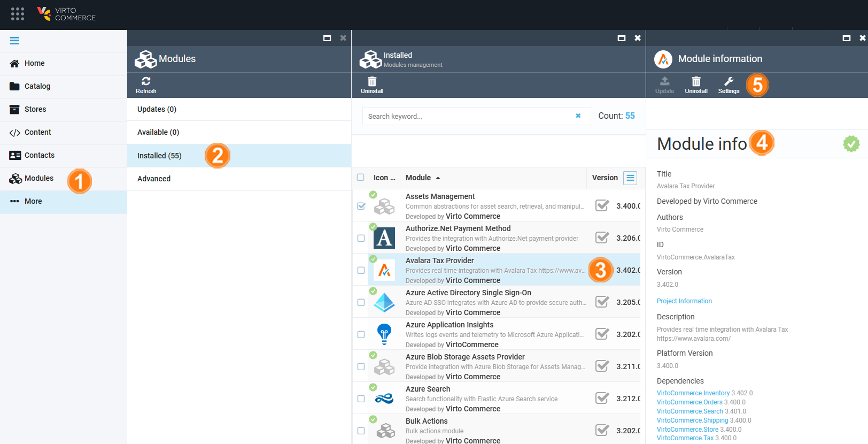Open VirtoCommerce.Store dependency link

click(x=688, y=430)
